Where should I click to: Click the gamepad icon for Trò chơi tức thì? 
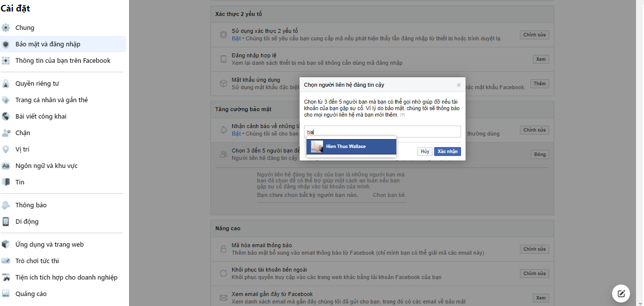pos(5,261)
